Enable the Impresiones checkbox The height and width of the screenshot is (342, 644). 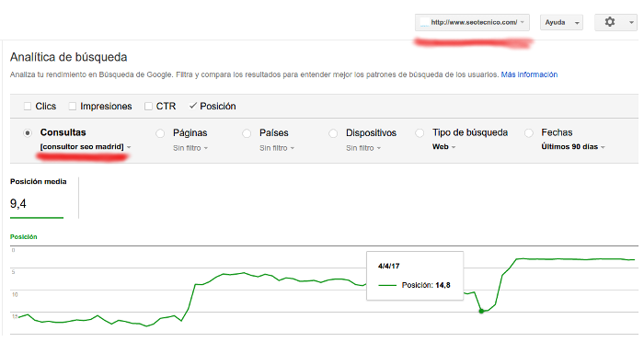[x=73, y=107]
